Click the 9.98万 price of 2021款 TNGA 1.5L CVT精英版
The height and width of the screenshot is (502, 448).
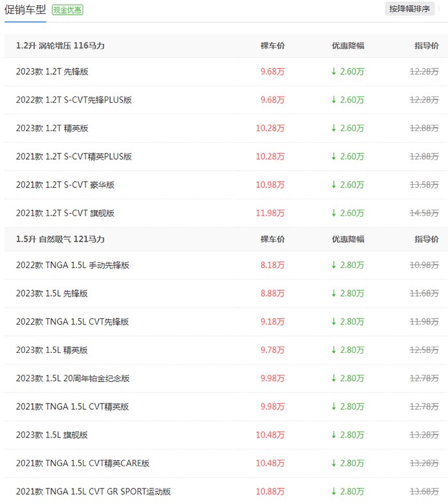click(x=273, y=407)
